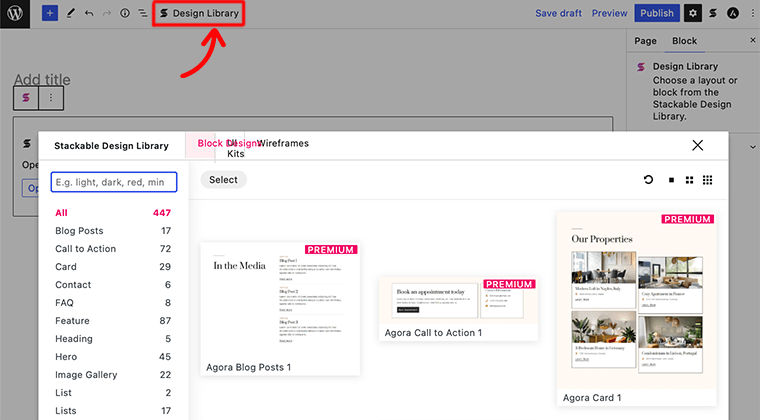Click Preview link
The width and height of the screenshot is (760, 420).
pos(609,13)
